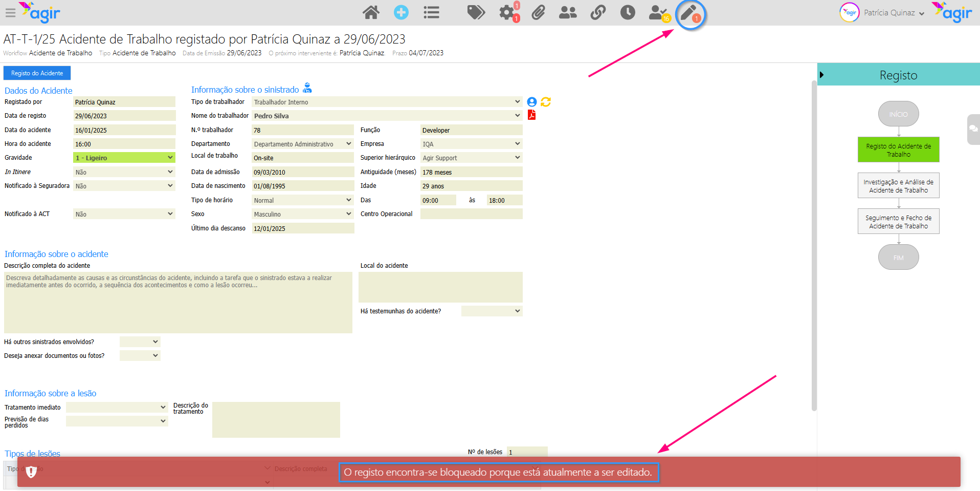Open Tipo de horário dropdown

[x=303, y=200]
